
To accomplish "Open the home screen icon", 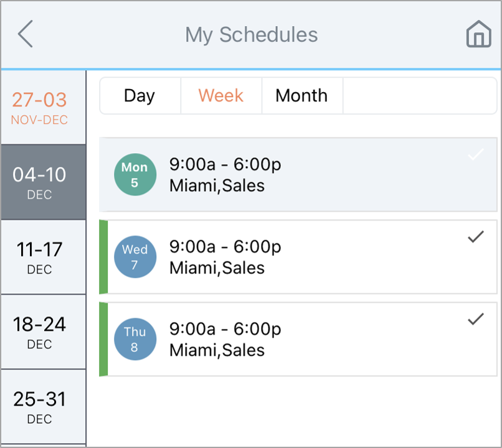I will click(x=478, y=34).
